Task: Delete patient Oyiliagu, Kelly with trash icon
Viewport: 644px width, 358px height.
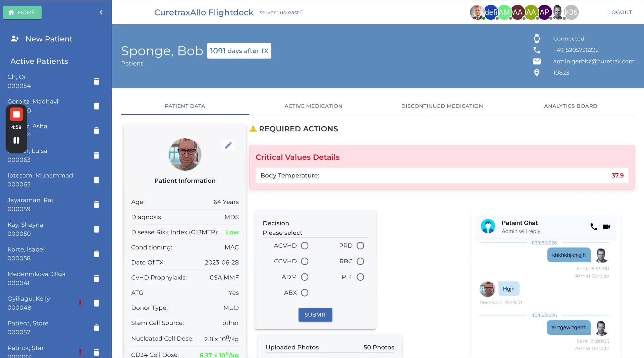Action: (97, 303)
